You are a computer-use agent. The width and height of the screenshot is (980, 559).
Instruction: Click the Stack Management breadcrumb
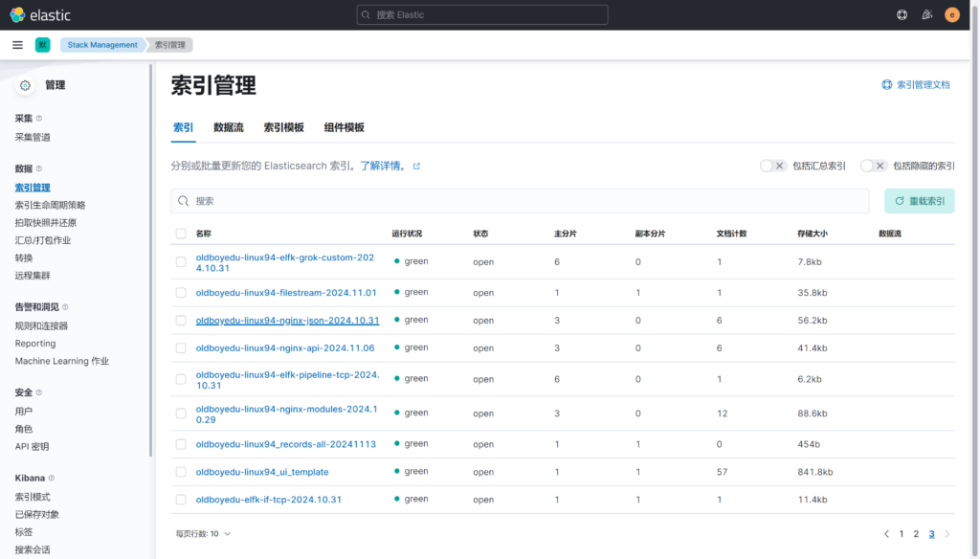pos(102,45)
